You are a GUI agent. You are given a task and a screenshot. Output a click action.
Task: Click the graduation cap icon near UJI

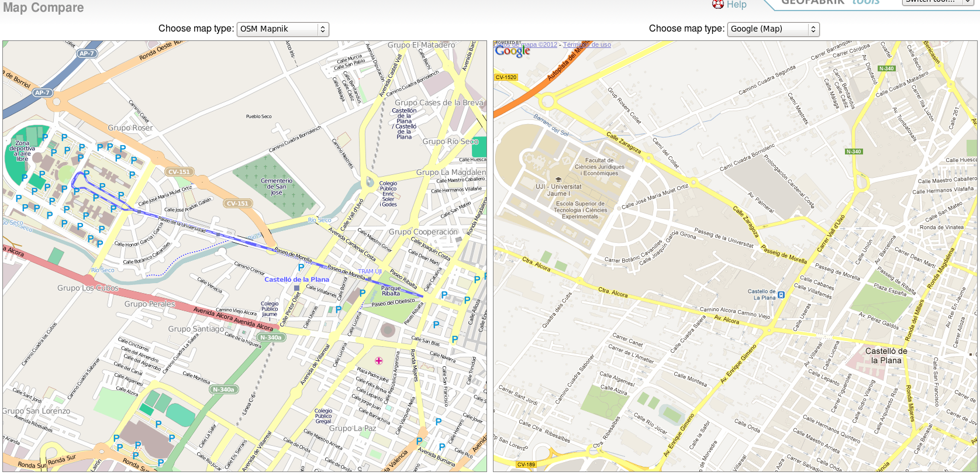click(x=558, y=180)
